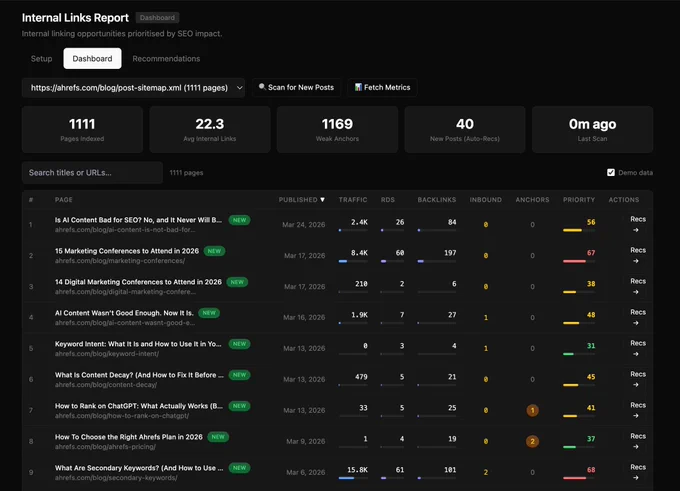Click the Dashboard badge beside report title
Image resolution: width=680 pixels, height=491 pixels.
click(x=157, y=18)
